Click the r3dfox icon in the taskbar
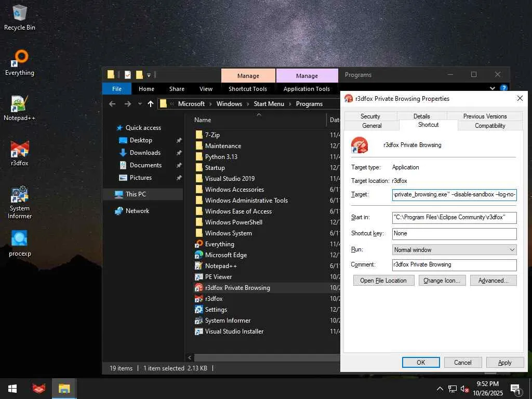The height and width of the screenshot is (399, 532). tap(38, 389)
